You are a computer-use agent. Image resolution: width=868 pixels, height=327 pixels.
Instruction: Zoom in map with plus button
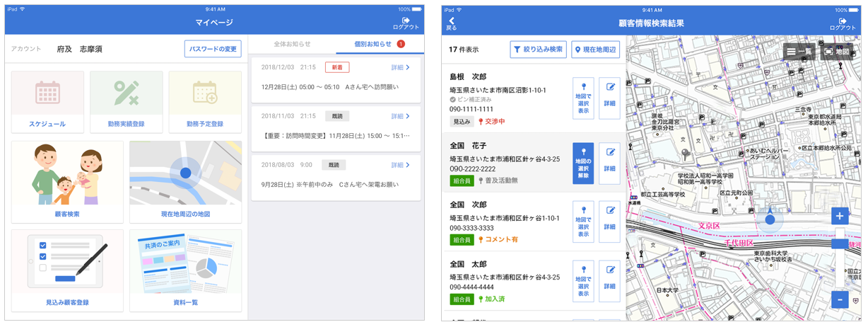click(839, 216)
